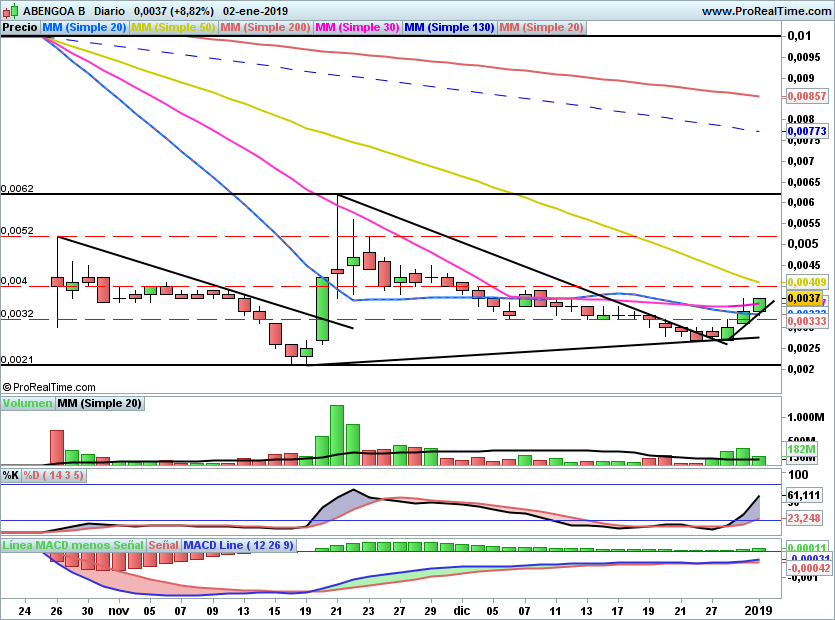Viewport: 835px width, 620px height.
Task: Click the ProRealTime copyright symbol
Action: point(6,387)
